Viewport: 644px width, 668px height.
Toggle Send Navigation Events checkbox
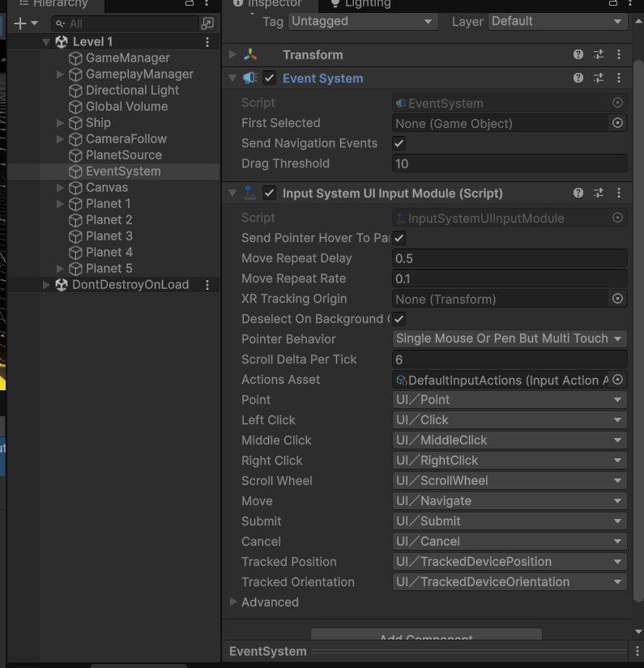tap(399, 143)
